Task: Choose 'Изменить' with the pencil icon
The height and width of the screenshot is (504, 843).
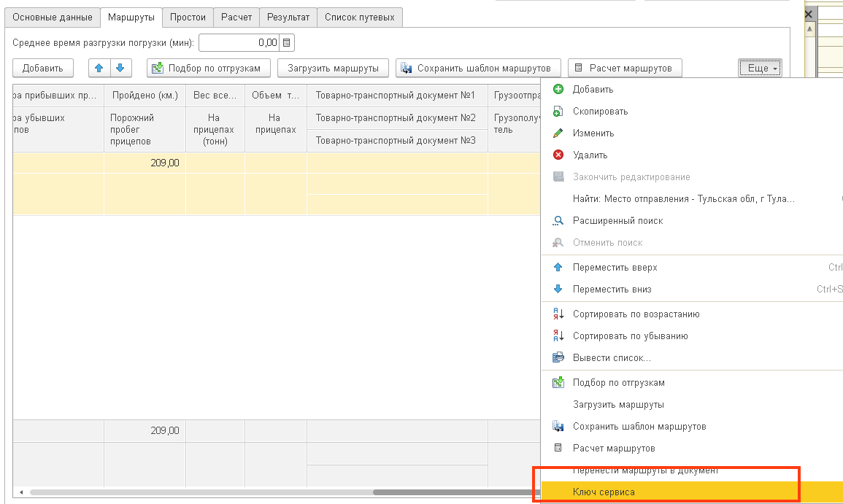Action: tap(593, 133)
